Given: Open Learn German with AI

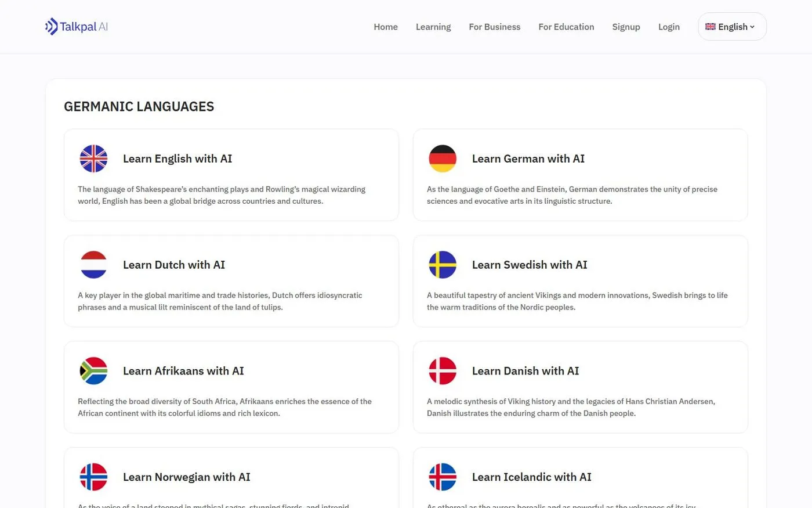Looking at the screenshot, I should (x=528, y=158).
